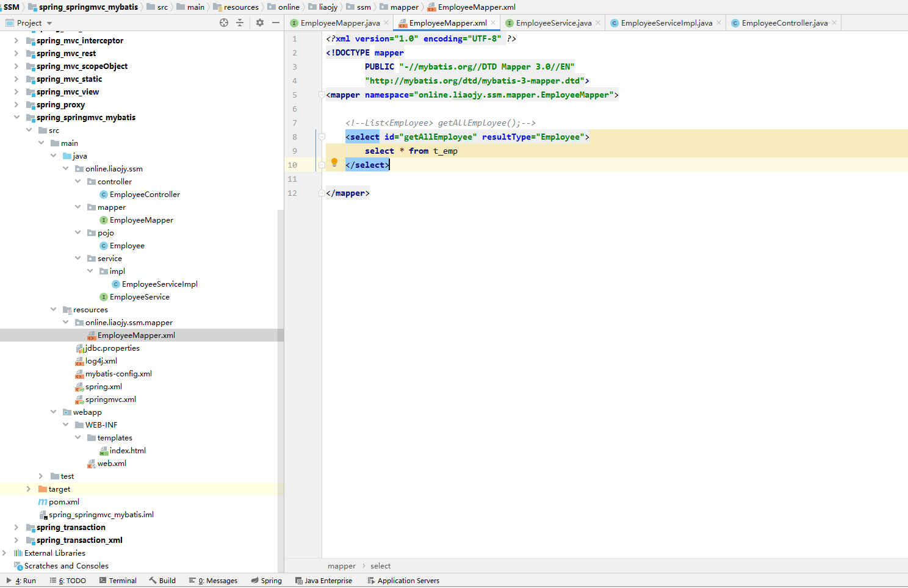Close the EmployeeMapper.xml tab
This screenshot has height=588, width=908.
tap(493, 23)
